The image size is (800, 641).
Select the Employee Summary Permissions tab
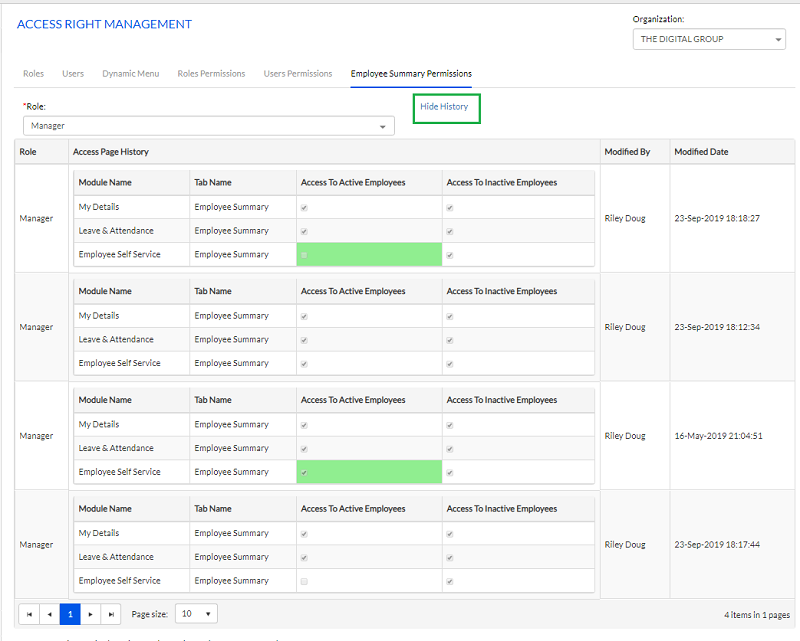411,73
